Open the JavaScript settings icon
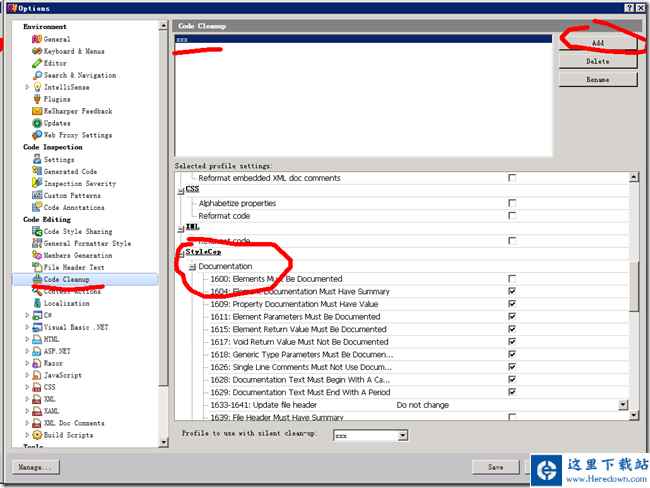The height and width of the screenshot is (488, 650). [x=37, y=375]
